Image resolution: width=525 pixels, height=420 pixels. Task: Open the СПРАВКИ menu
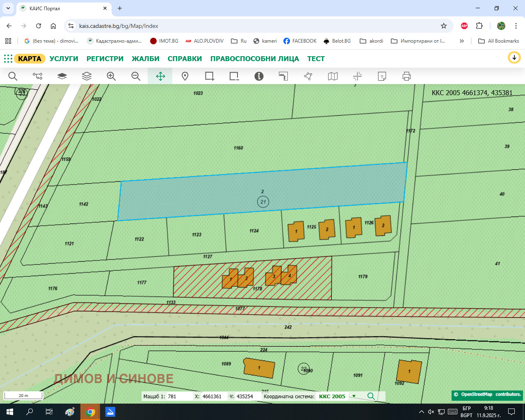(x=185, y=59)
